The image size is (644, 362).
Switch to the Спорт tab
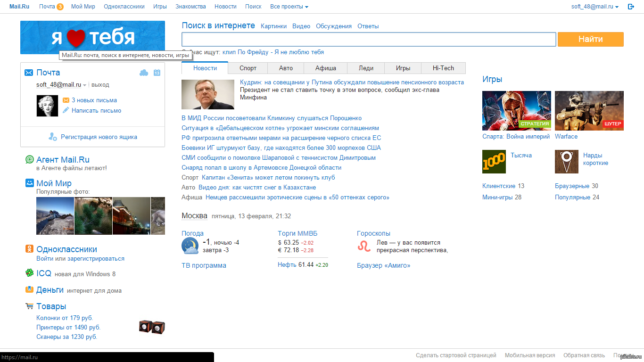(248, 68)
